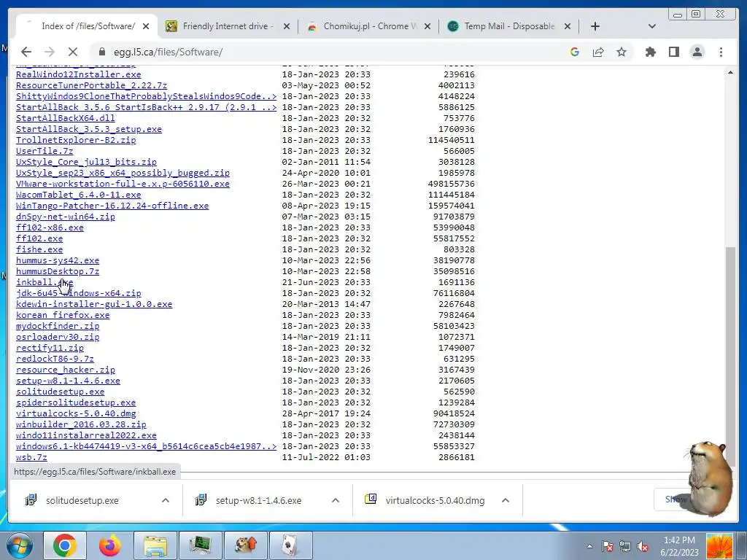
Task: Open RealWindo12Installer.exe link
Action: (x=79, y=75)
